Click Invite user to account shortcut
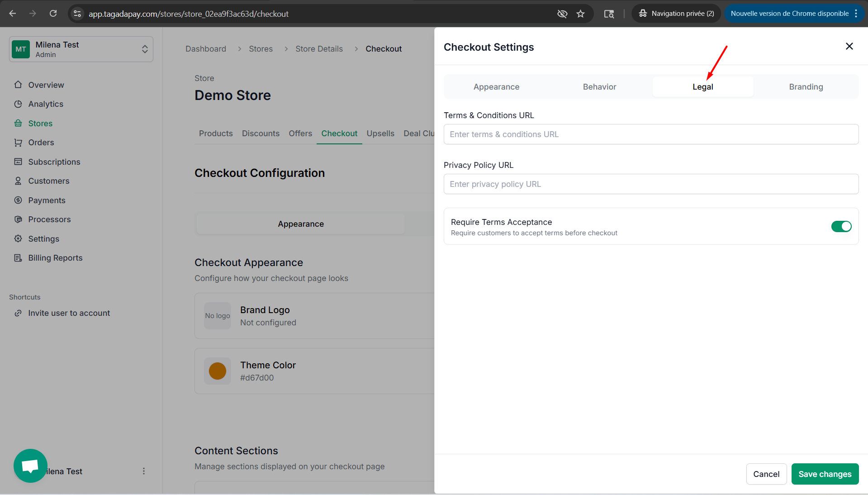This screenshot has height=495, width=868. [x=69, y=313]
